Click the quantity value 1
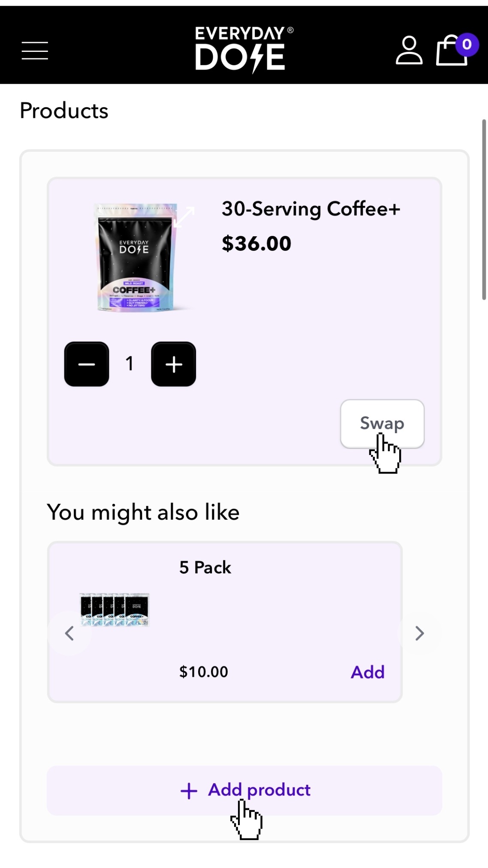Screen dimensions: 488x868 point(130,364)
